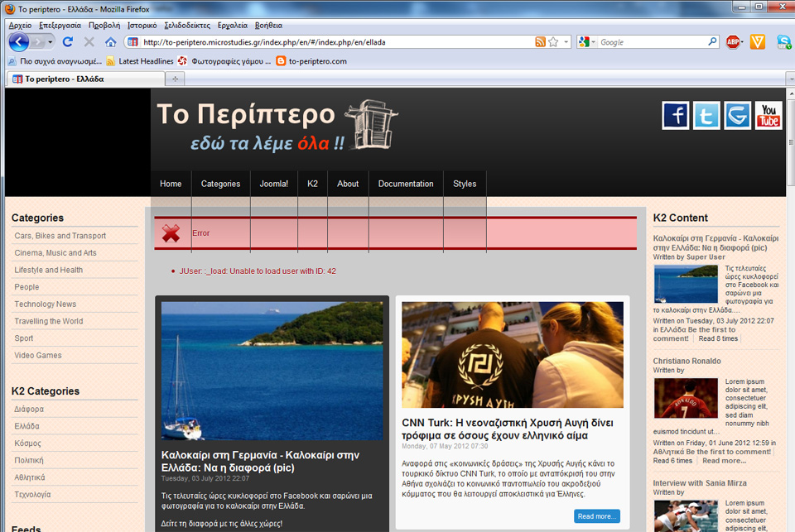795x532 pixels.
Task: Click the Το Περίπτερο site logo
Action: coord(277,125)
